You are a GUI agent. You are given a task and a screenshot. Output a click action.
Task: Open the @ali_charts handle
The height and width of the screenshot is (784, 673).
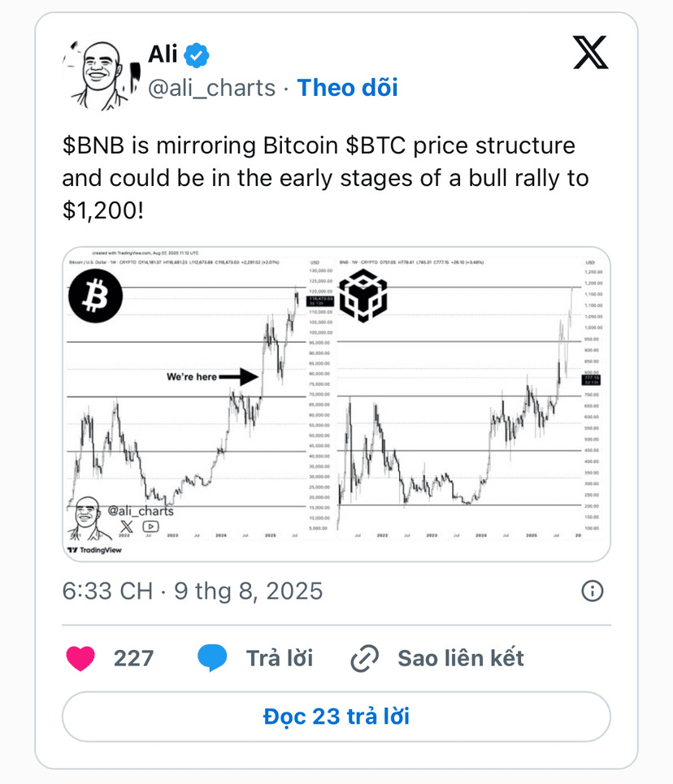point(211,88)
